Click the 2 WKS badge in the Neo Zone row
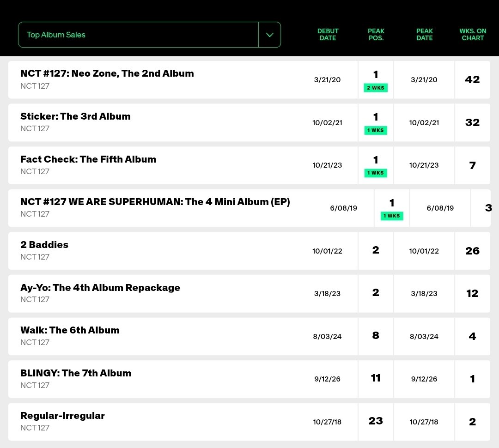The height and width of the screenshot is (448, 499). [x=376, y=88]
